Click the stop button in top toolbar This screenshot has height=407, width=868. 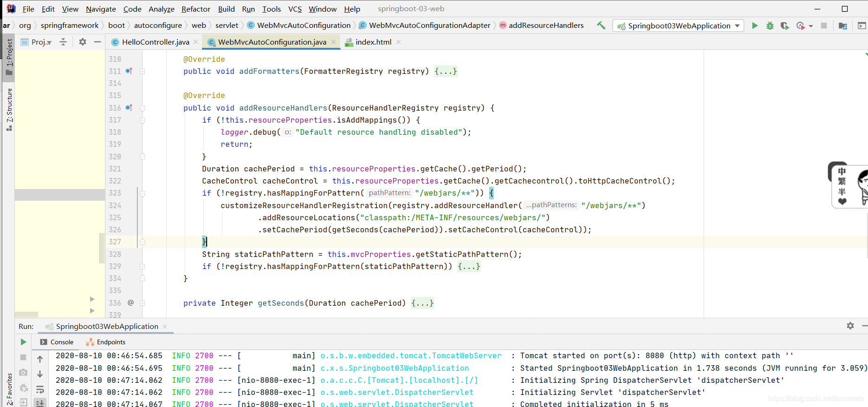point(824,26)
